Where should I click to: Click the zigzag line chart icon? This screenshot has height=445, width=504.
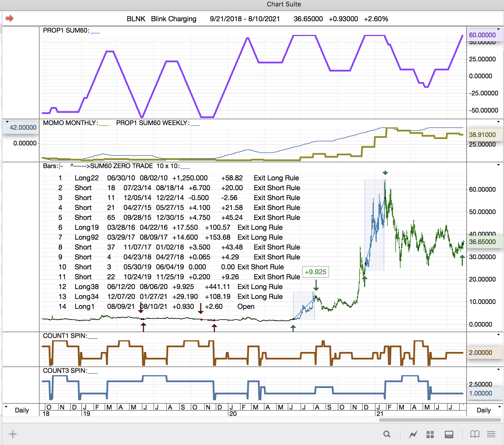(x=413, y=435)
